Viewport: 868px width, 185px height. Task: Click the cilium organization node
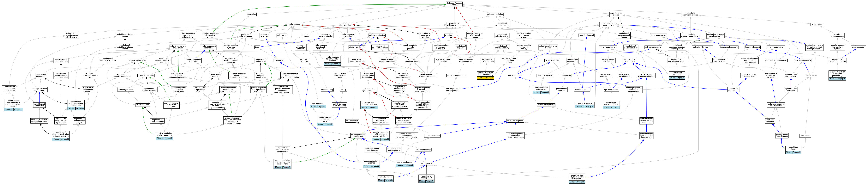tap(126, 90)
